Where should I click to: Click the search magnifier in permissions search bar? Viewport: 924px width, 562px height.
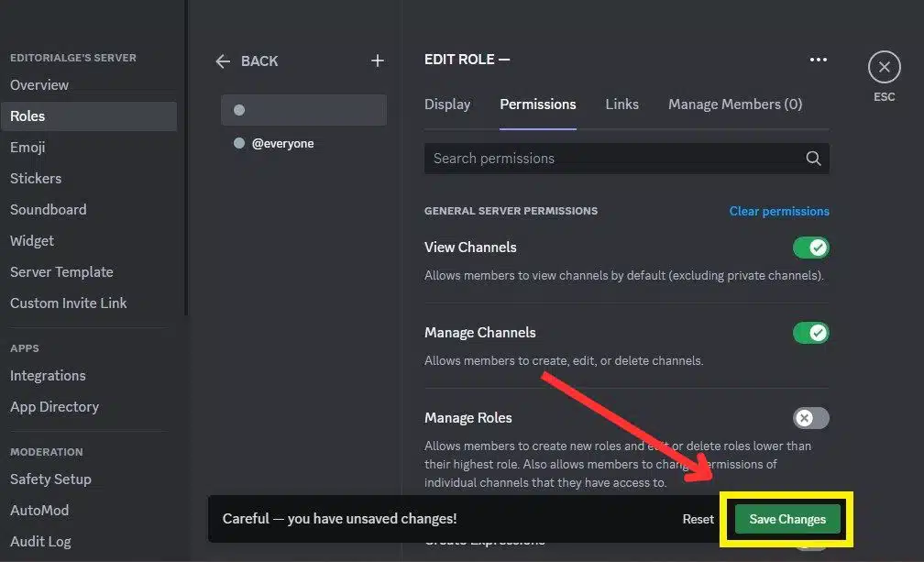click(x=813, y=158)
